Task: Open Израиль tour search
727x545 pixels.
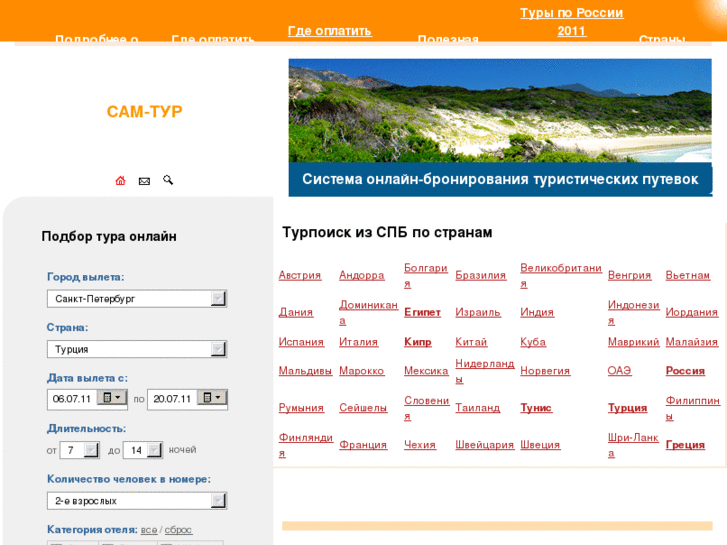Action: tap(478, 312)
